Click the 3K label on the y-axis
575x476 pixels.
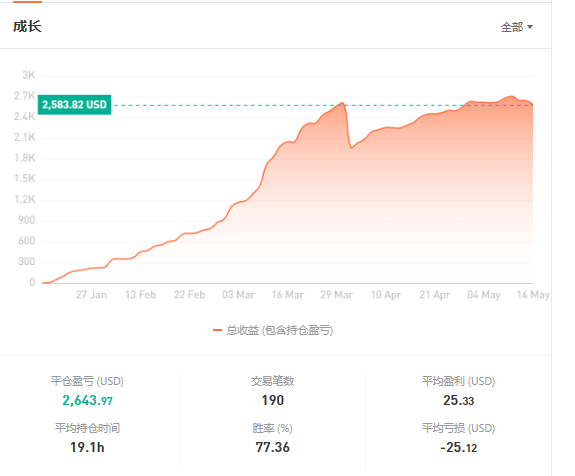29,75
